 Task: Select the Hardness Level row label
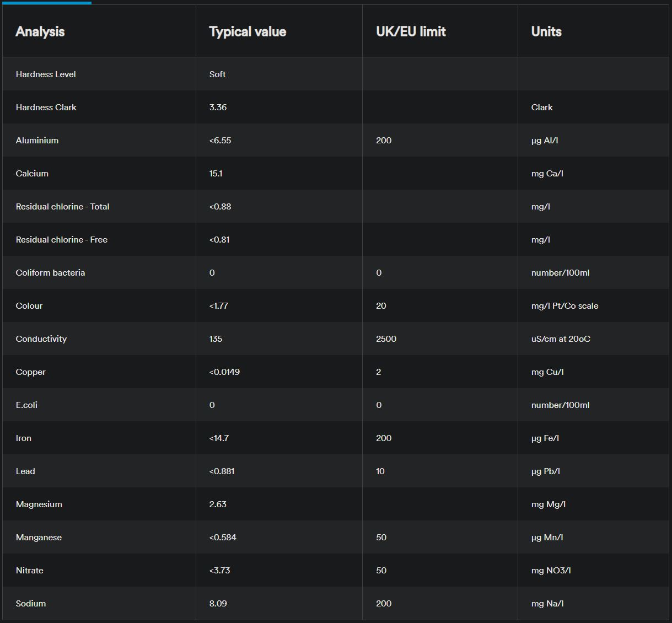pos(46,74)
